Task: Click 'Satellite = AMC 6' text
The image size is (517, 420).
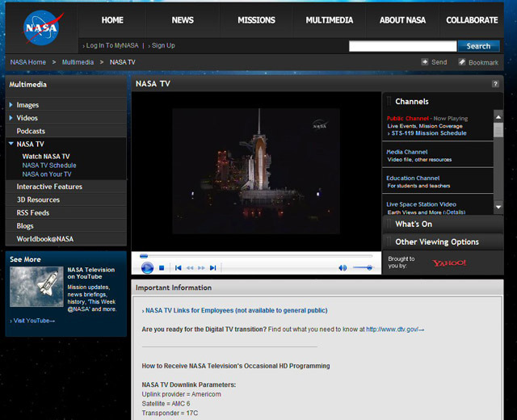Action: (166, 404)
